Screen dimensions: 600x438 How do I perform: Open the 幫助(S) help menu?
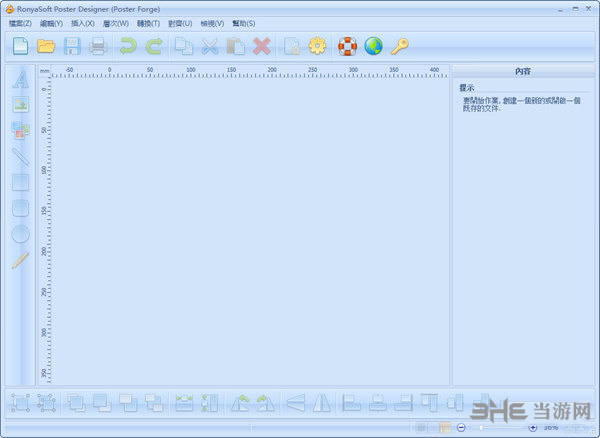pyautogui.click(x=244, y=24)
